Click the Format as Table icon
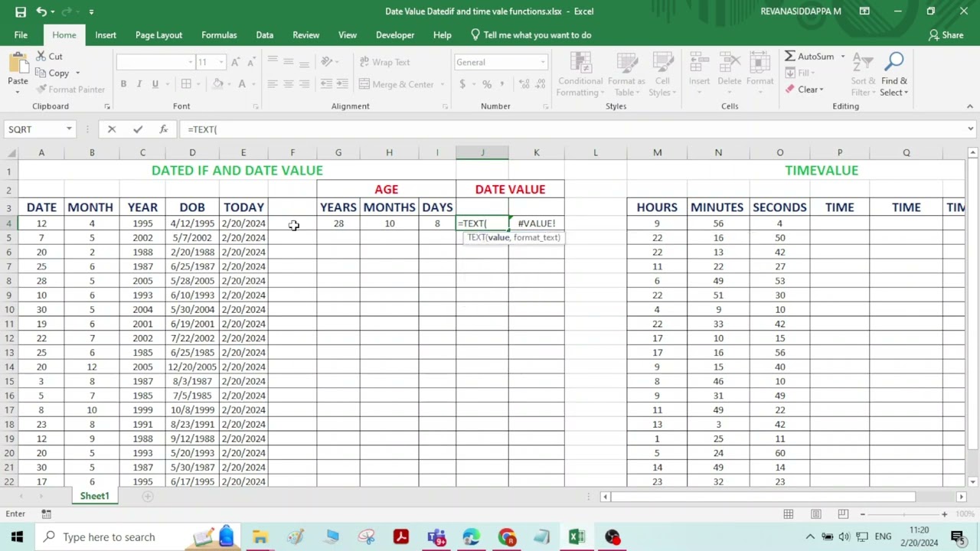 click(626, 76)
